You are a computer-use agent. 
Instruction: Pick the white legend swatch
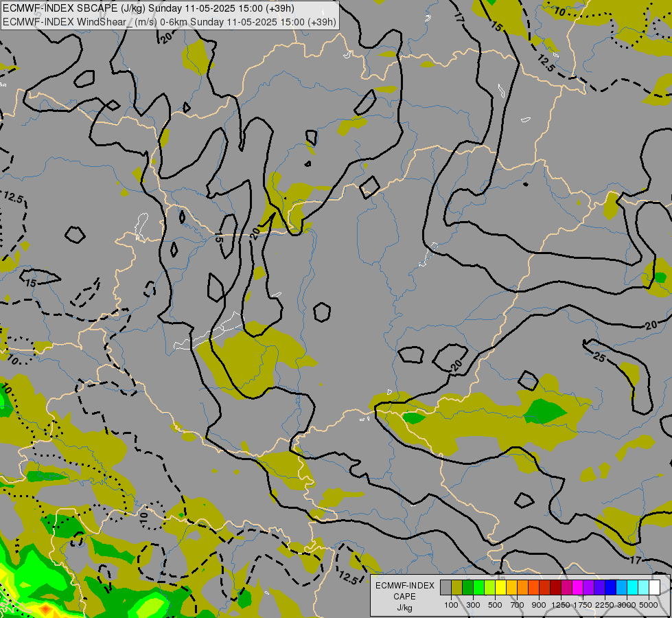click(x=655, y=587)
